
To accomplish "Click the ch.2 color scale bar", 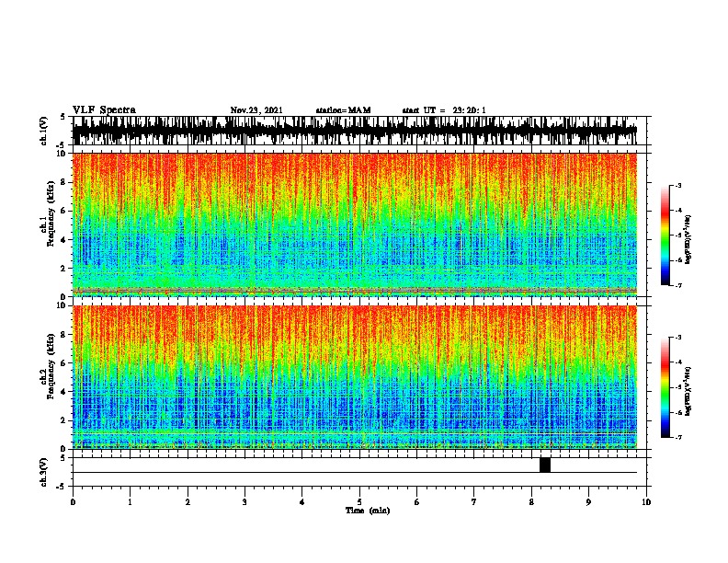I will coord(665,387).
